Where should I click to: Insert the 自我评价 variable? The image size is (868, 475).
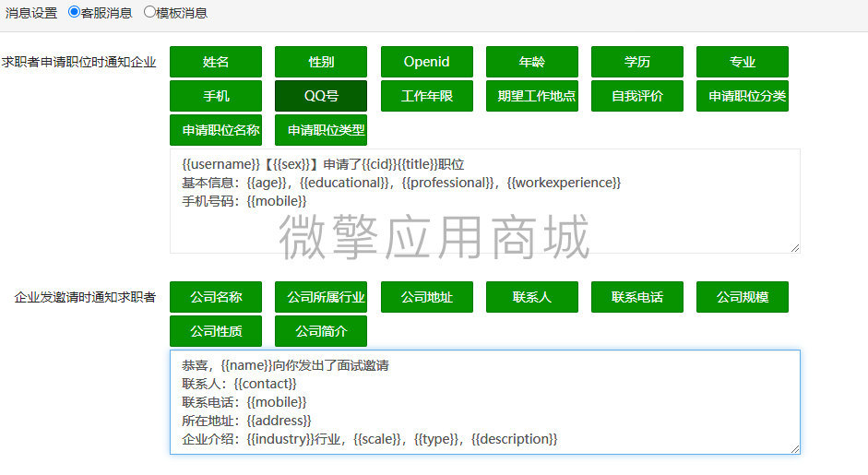(x=636, y=96)
